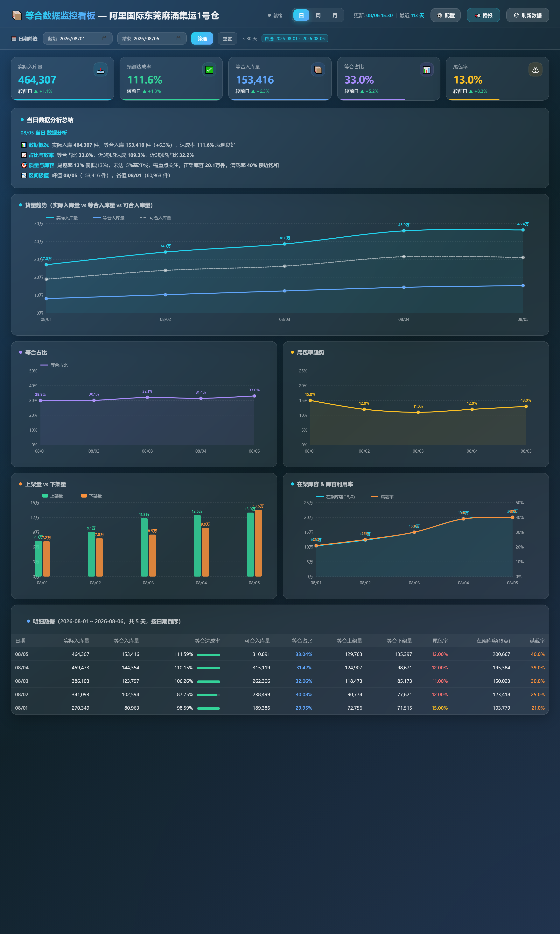Toggle 满载率 legend entry

(382, 497)
